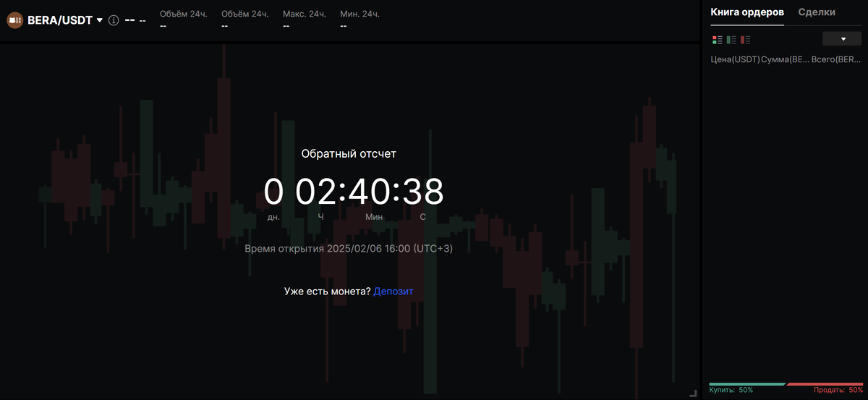This screenshot has height=400, width=868.
Task: Show both buy and sell orders view icon
Action: pos(718,40)
